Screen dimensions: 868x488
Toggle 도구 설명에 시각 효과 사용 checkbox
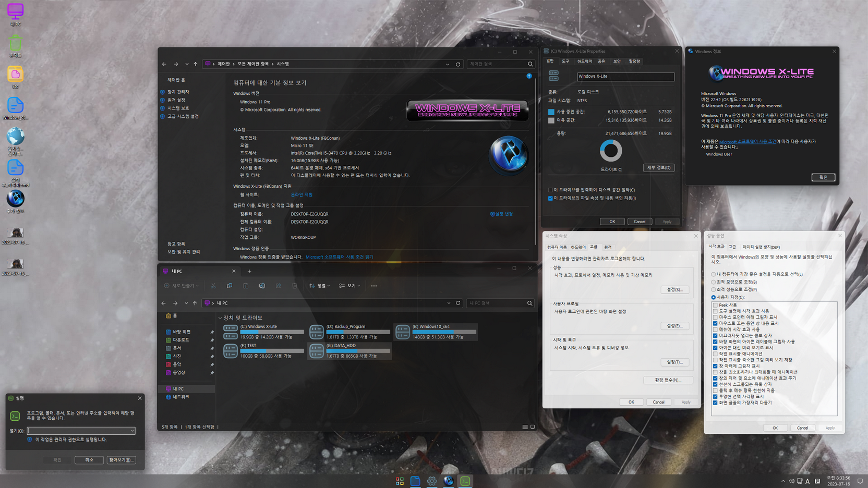[715, 311]
